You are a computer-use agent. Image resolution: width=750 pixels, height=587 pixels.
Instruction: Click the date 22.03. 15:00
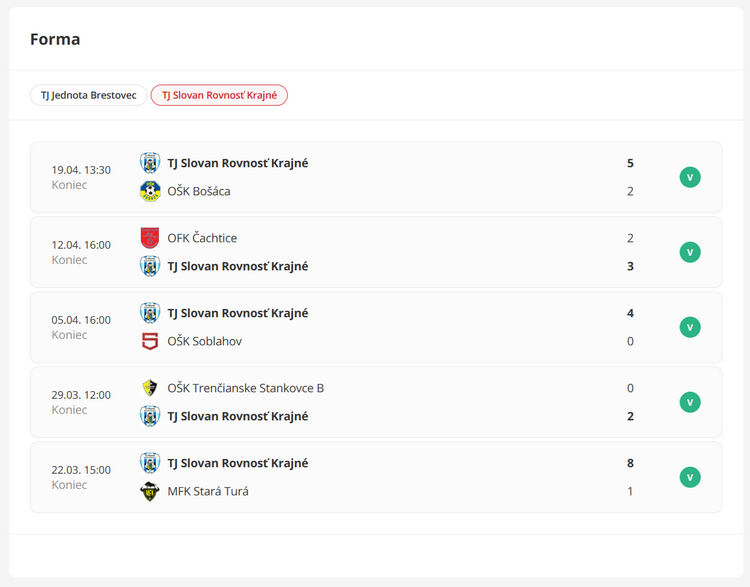coord(81,470)
